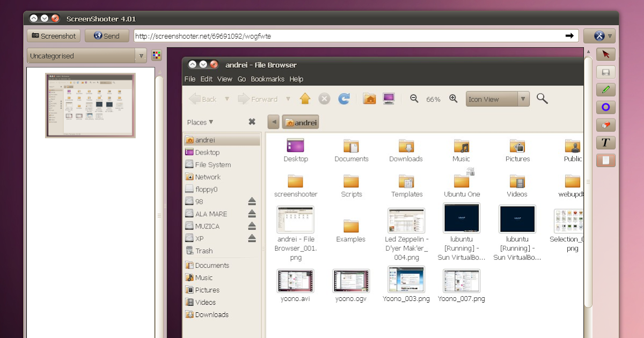
Task: Click the save screenshot icon
Action: click(605, 72)
